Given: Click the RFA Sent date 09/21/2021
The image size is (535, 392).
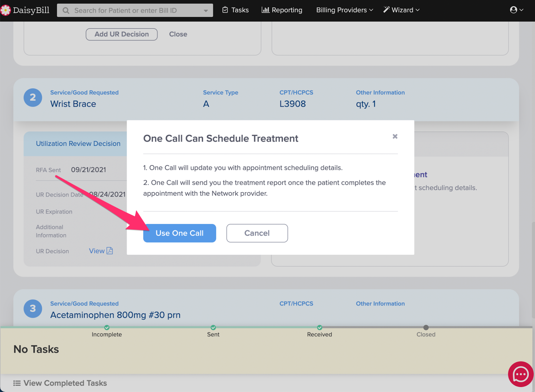Looking at the screenshot, I should tap(89, 170).
